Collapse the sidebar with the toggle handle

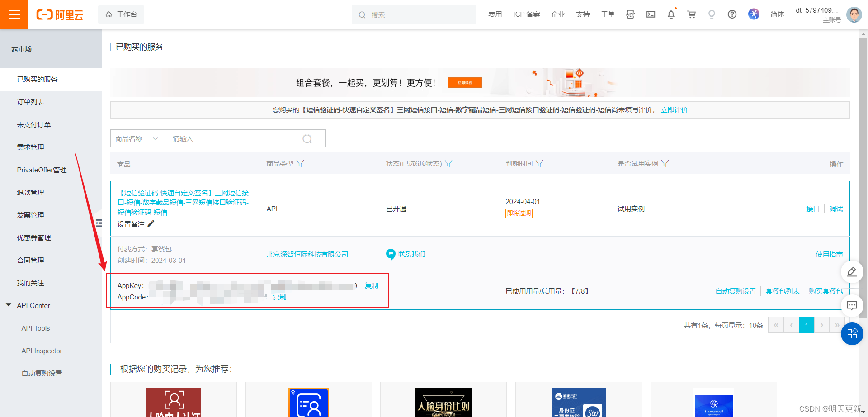coord(99,223)
